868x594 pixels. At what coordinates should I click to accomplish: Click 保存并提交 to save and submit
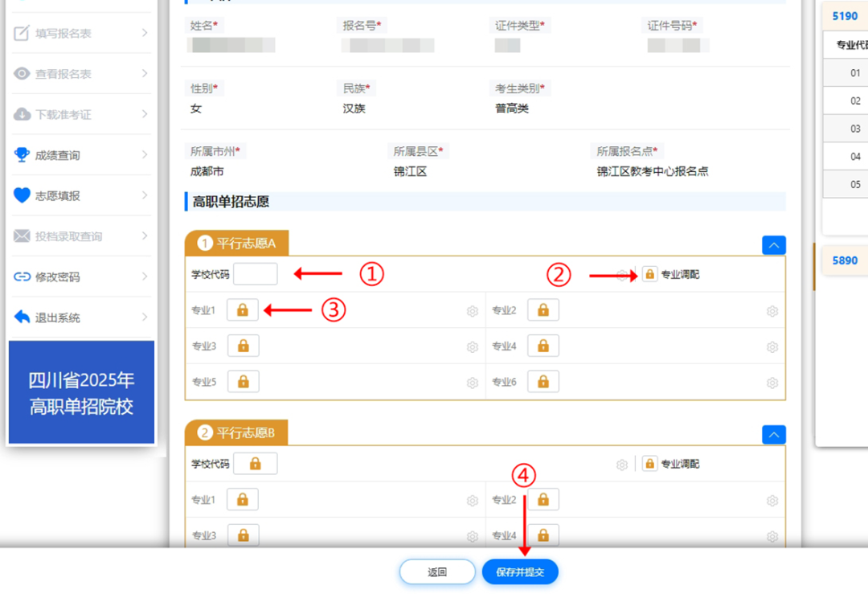520,571
